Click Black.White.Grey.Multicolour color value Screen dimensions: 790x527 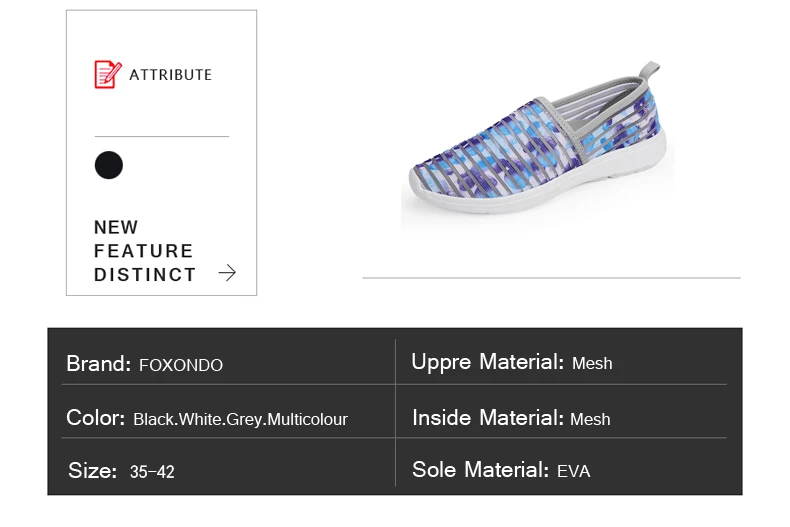[240, 420]
